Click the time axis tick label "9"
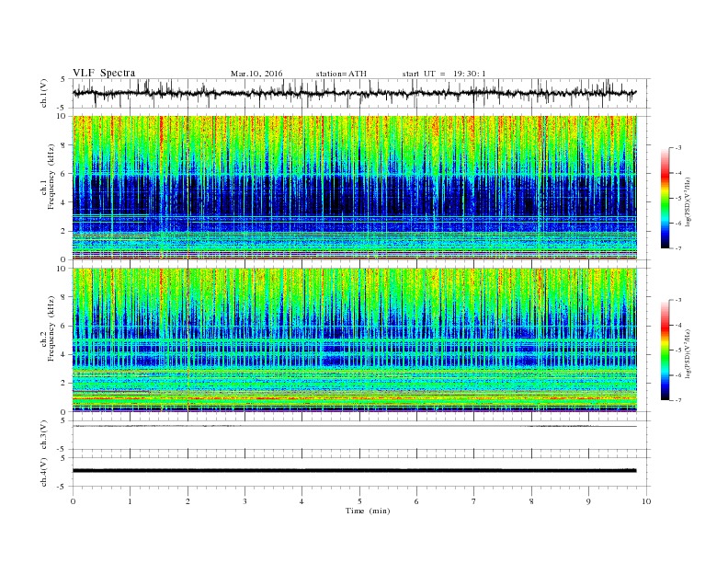The image size is (728, 563). click(x=588, y=501)
